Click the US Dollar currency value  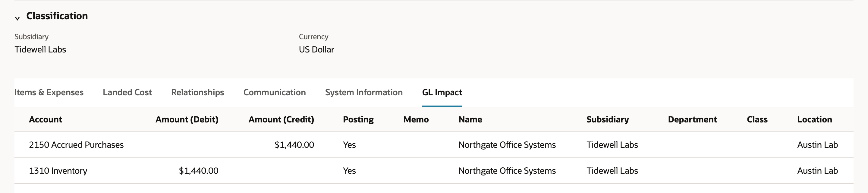tap(316, 49)
